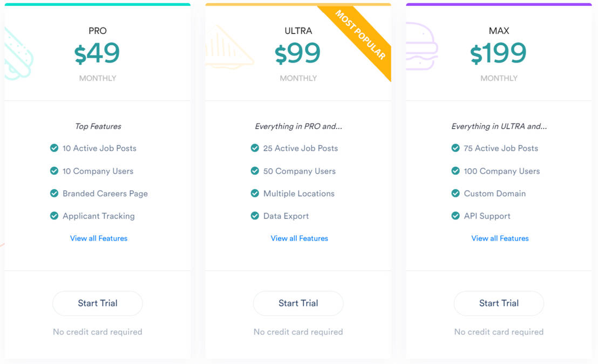Start Trial for the ULTRA plan
598x364 pixels.
coord(298,303)
